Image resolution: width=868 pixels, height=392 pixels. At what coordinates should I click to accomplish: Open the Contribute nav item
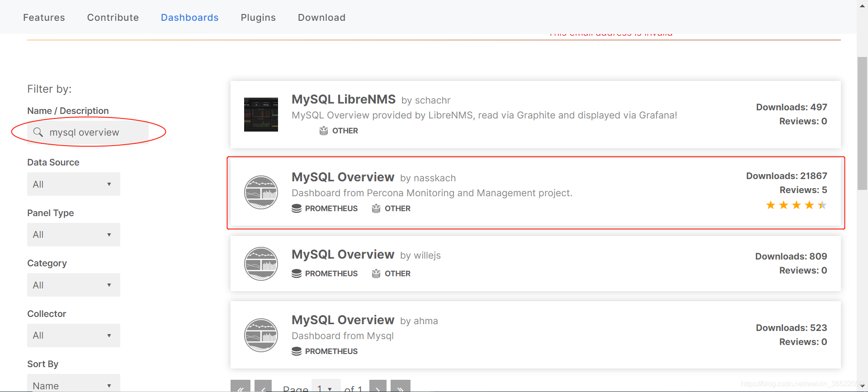coord(113,18)
